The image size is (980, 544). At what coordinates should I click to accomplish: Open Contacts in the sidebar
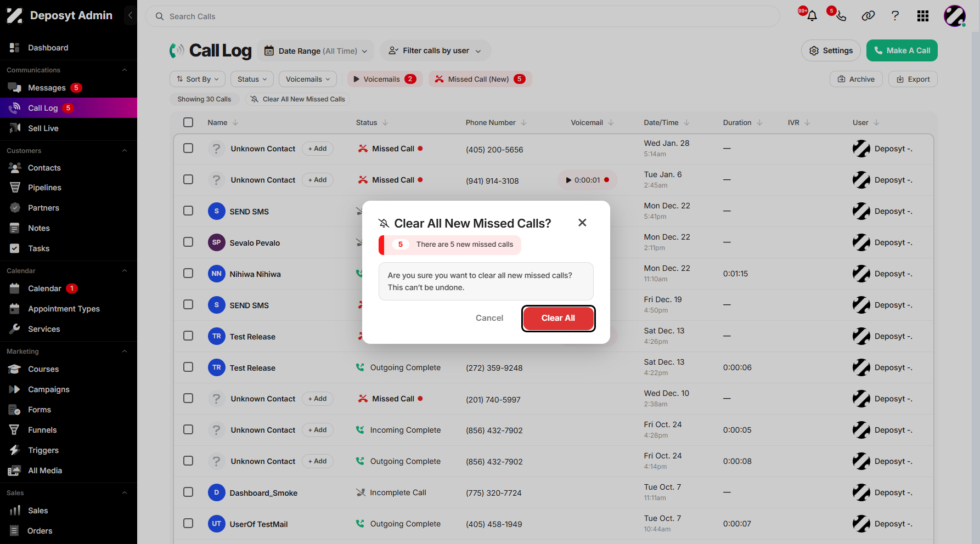coord(44,168)
